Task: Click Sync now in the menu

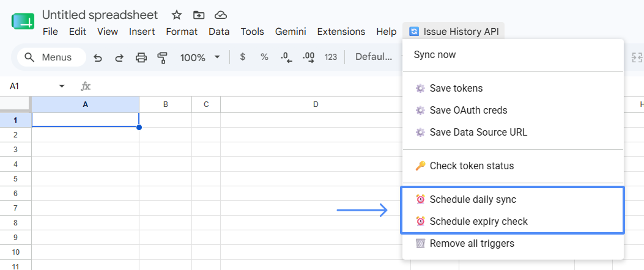Action: click(x=513, y=55)
